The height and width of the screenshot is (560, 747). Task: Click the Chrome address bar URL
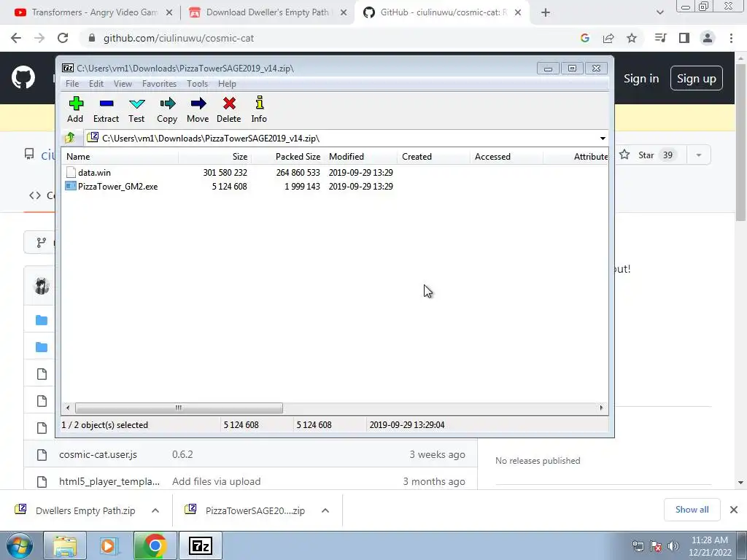click(179, 38)
